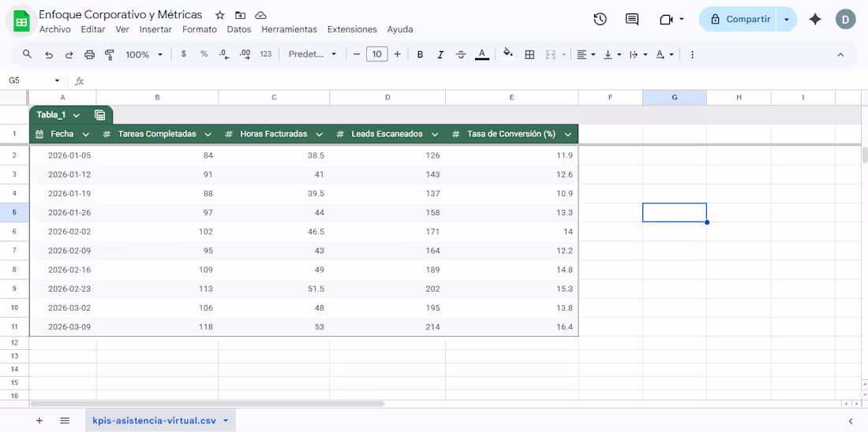Format as percent

tap(204, 54)
